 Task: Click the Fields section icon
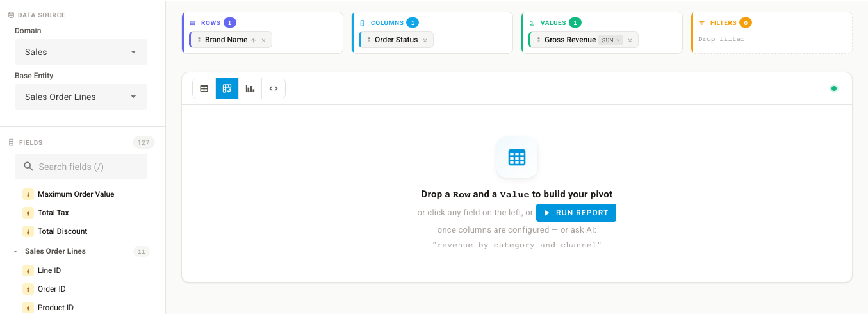click(11, 143)
